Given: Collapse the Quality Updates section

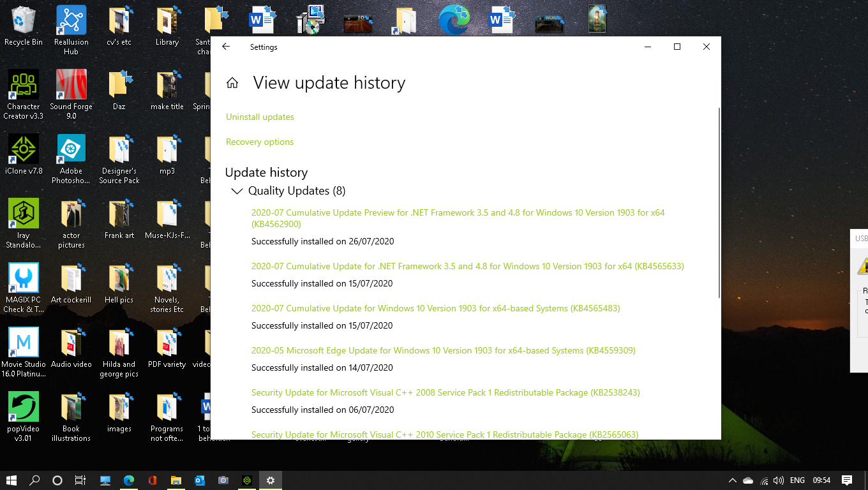Looking at the screenshot, I should (x=237, y=191).
